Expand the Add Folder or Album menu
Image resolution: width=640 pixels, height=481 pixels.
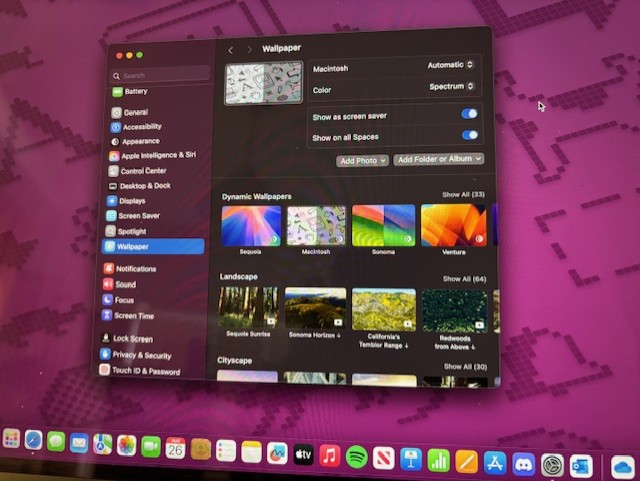click(438, 159)
